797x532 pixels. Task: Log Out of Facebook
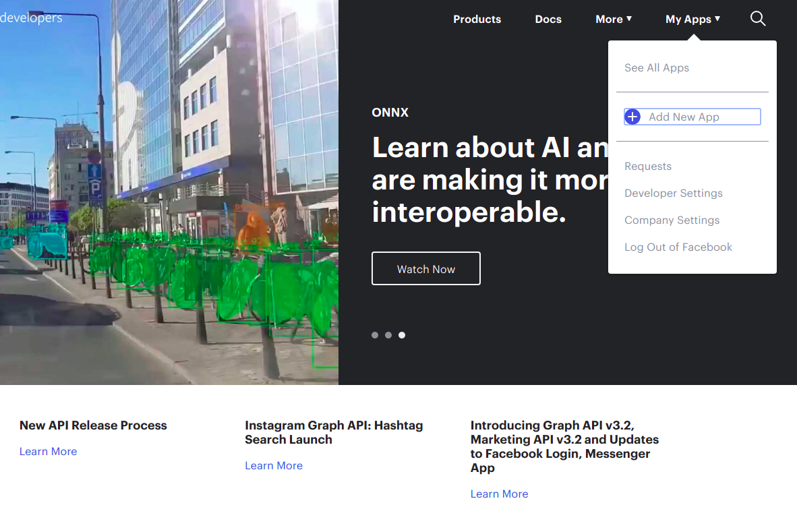point(678,247)
